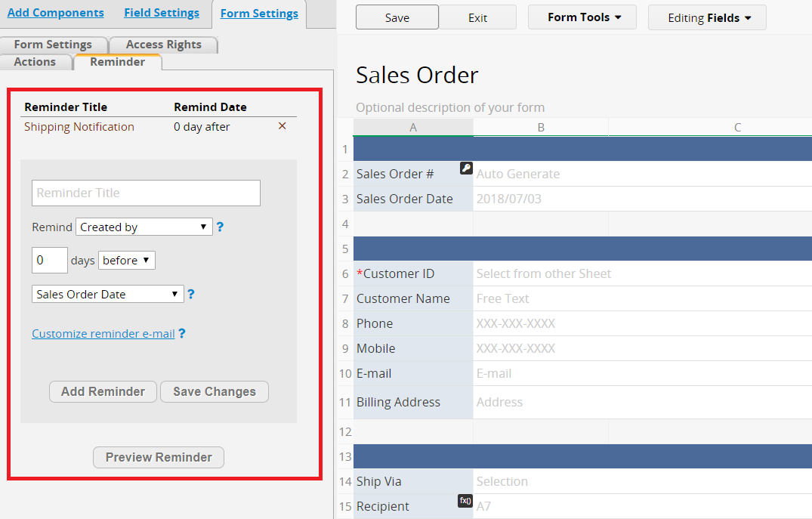Select the Actions tab
Image resolution: width=812 pixels, height=519 pixels.
pyautogui.click(x=35, y=62)
